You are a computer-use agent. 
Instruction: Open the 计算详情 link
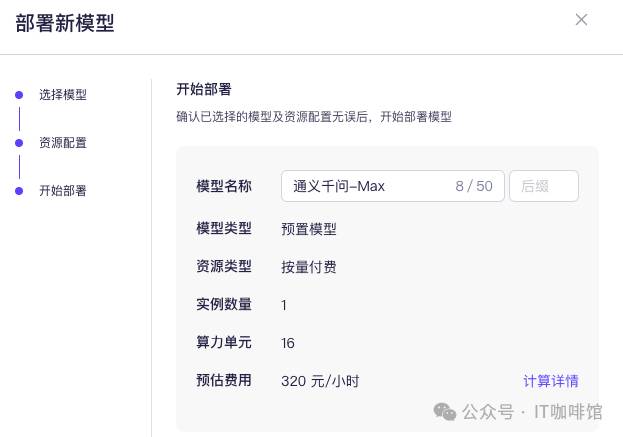[551, 381]
